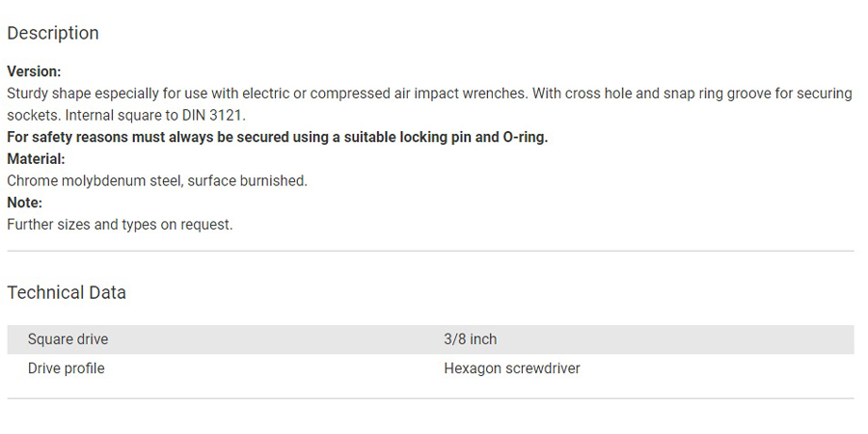Click the divider line above Technical Data
The width and height of the screenshot is (868, 434).
pos(431,251)
